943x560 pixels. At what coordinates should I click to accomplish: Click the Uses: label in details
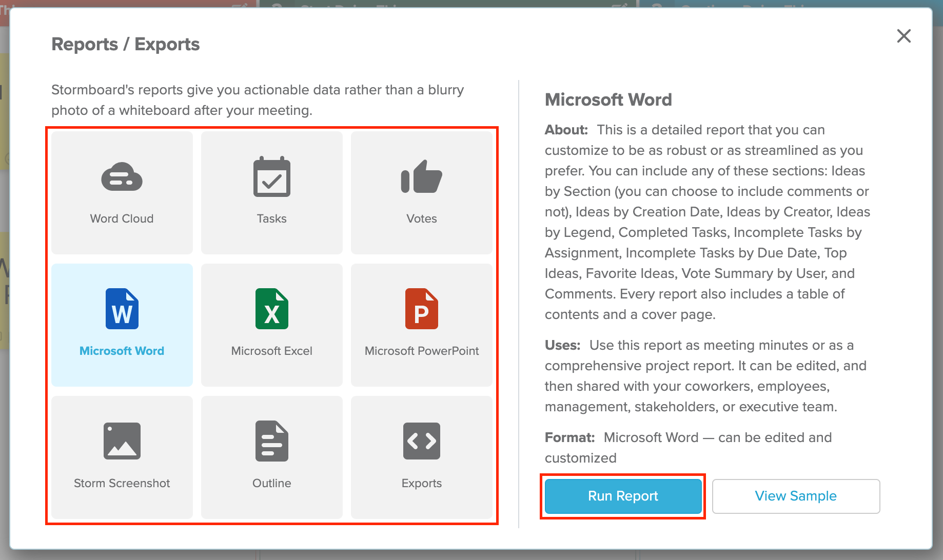pyautogui.click(x=563, y=345)
